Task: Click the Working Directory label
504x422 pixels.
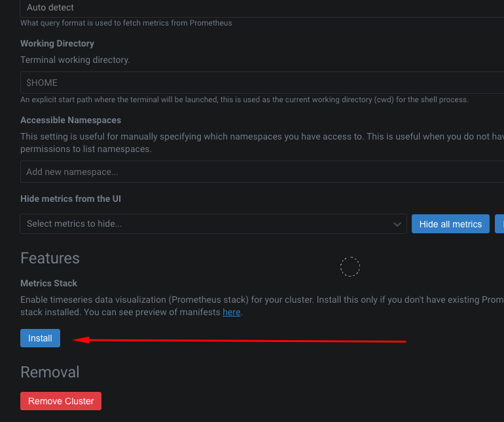Action: click(57, 43)
